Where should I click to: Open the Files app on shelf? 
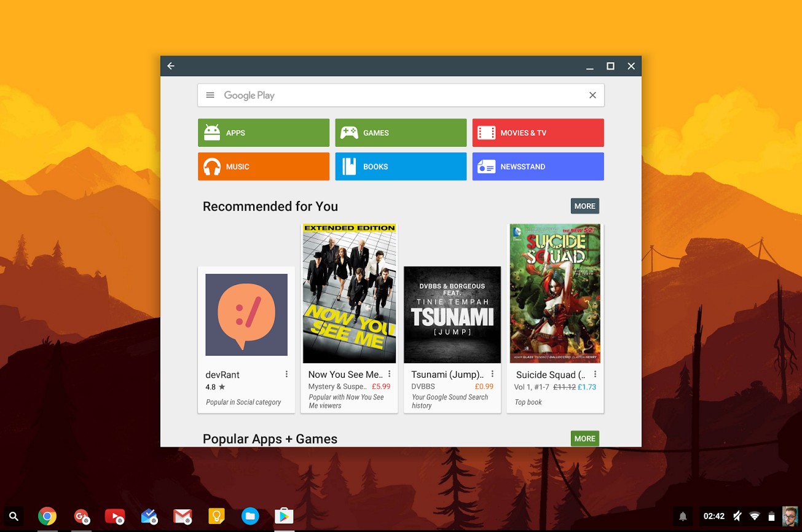point(250,516)
